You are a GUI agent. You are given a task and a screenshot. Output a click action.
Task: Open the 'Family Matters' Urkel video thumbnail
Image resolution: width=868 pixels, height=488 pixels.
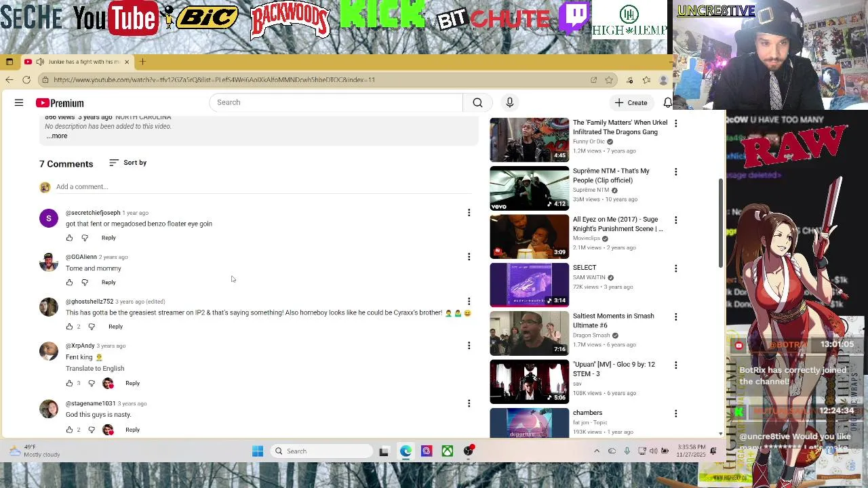pos(530,140)
